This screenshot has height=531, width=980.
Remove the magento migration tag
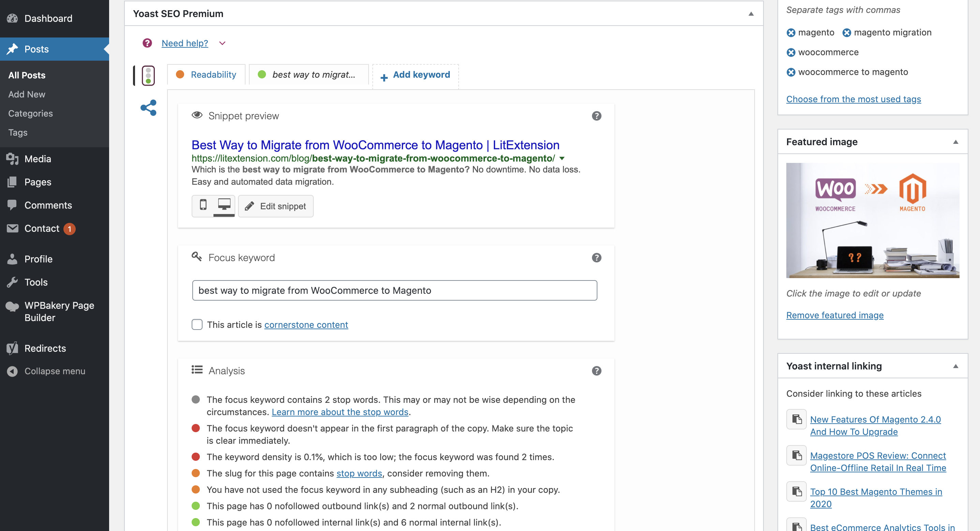pos(846,33)
